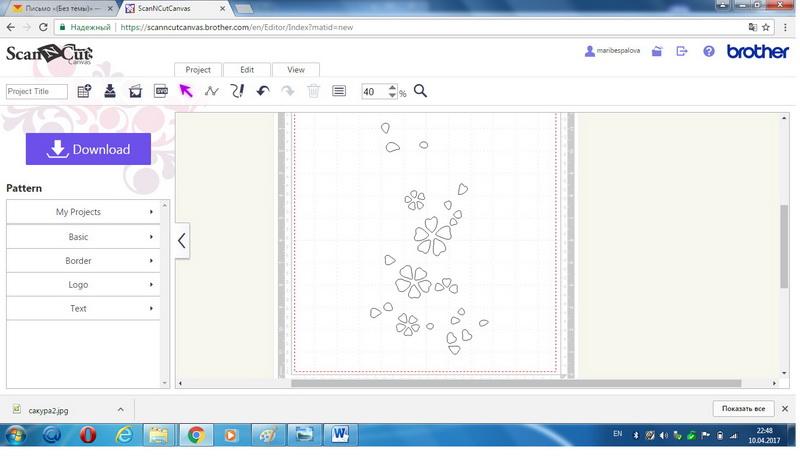Click the large five-petal flower shape
The image size is (800, 456).
tap(433, 236)
